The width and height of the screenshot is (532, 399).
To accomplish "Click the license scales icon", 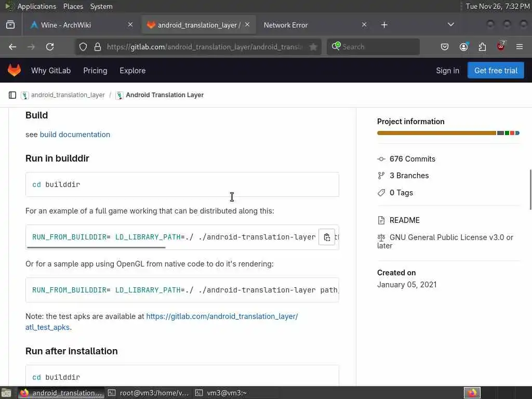I will click(381, 237).
